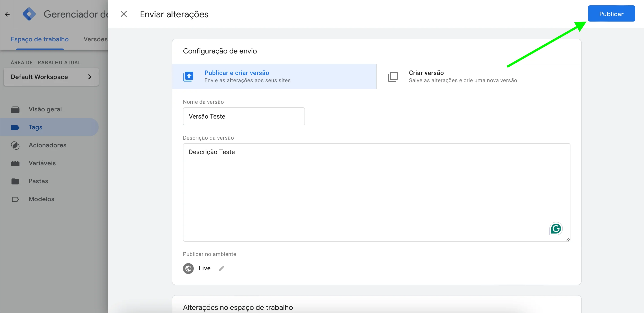Click the Pastas folder icon
Image resolution: width=644 pixels, height=313 pixels.
click(15, 181)
